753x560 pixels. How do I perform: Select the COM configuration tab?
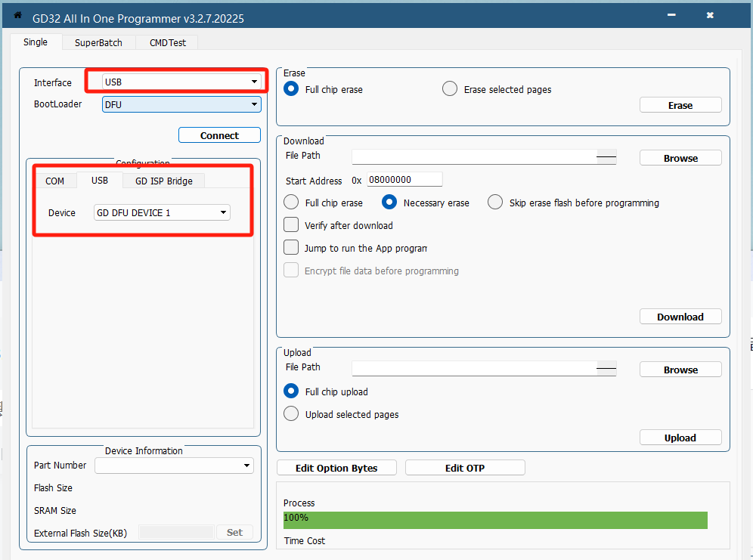coord(54,181)
